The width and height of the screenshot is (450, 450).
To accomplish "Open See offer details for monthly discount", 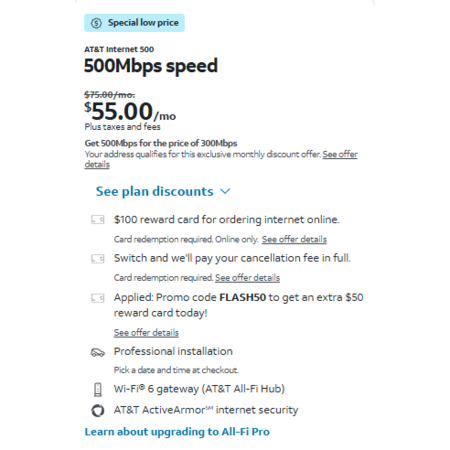I will (221, 159).
